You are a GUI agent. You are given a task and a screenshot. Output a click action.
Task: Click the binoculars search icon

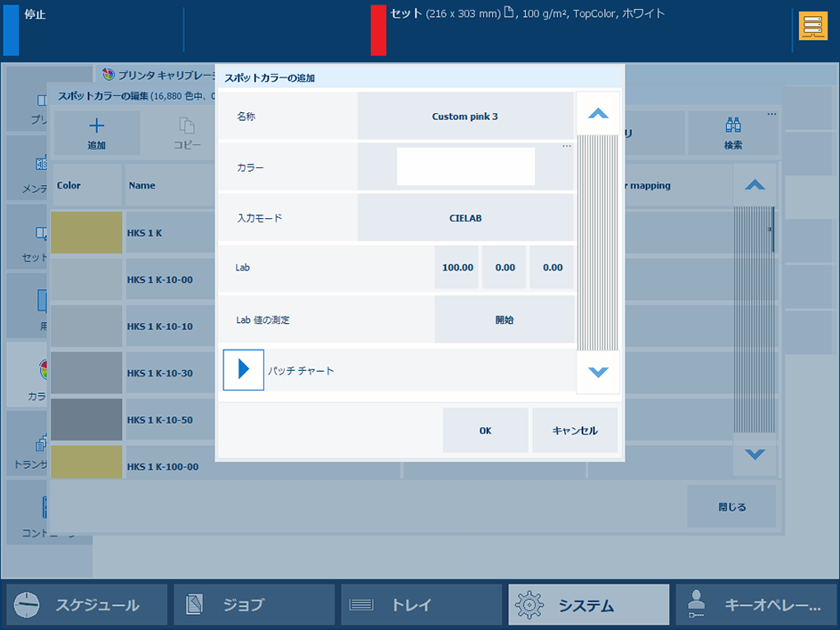tap(733, 125)
